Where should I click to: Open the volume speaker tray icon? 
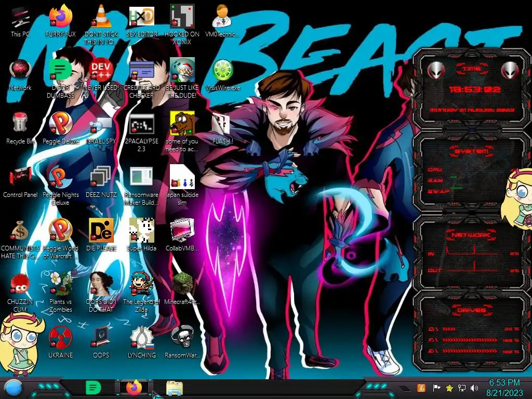(x=474, y=388)
